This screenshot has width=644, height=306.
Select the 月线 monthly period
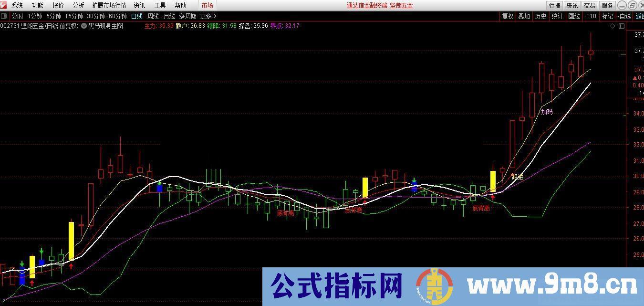pos(169,16)
